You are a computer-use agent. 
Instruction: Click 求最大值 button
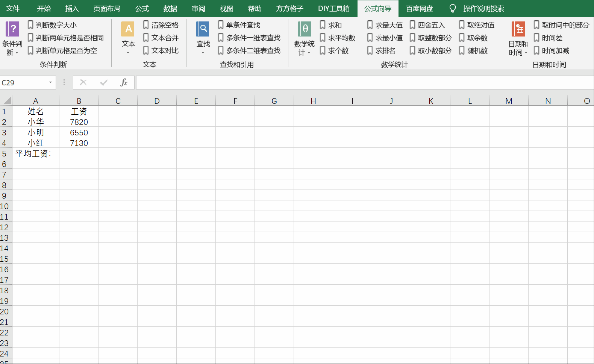(385, 25)
